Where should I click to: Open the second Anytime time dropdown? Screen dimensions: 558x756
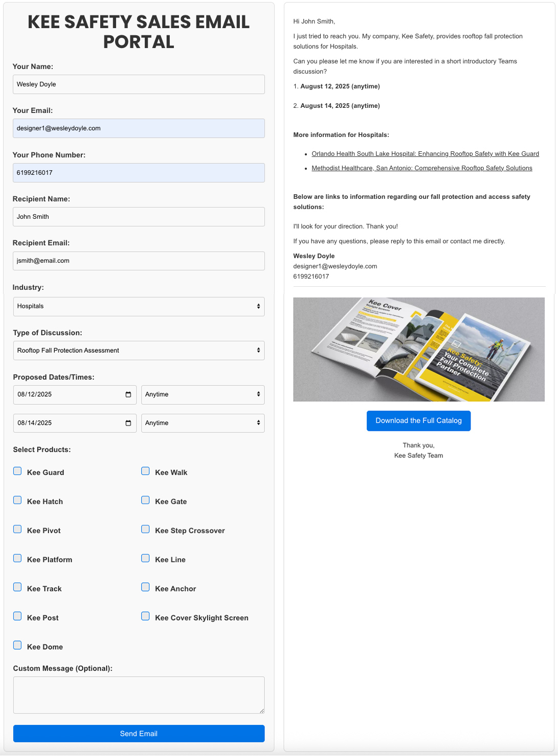tap(203, 423)
